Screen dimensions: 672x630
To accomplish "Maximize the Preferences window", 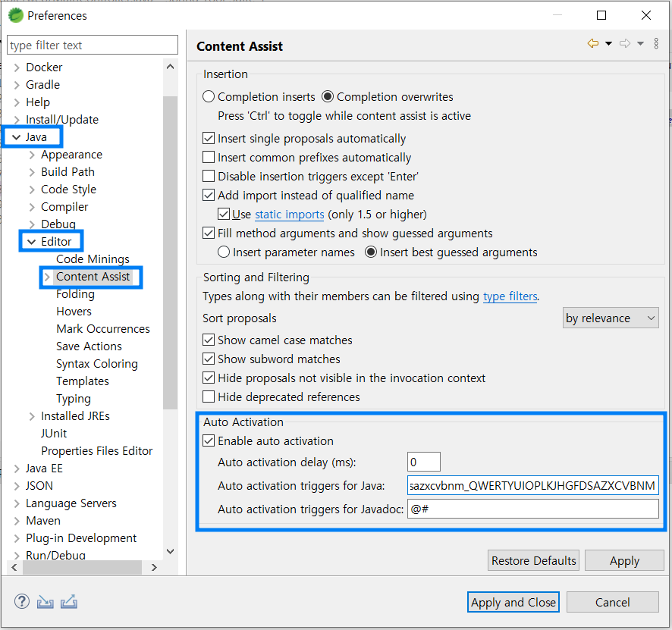I will pyautogui.click(x=601, y=15).
